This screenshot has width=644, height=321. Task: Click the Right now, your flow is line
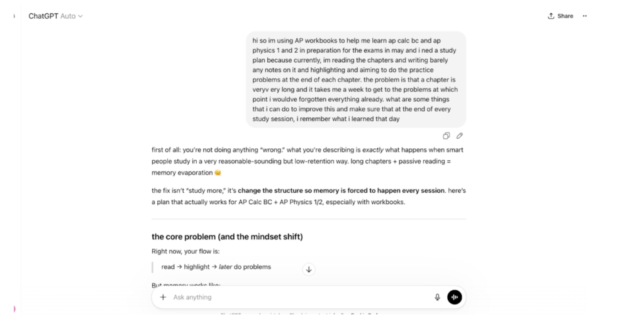tap(186, 252)
